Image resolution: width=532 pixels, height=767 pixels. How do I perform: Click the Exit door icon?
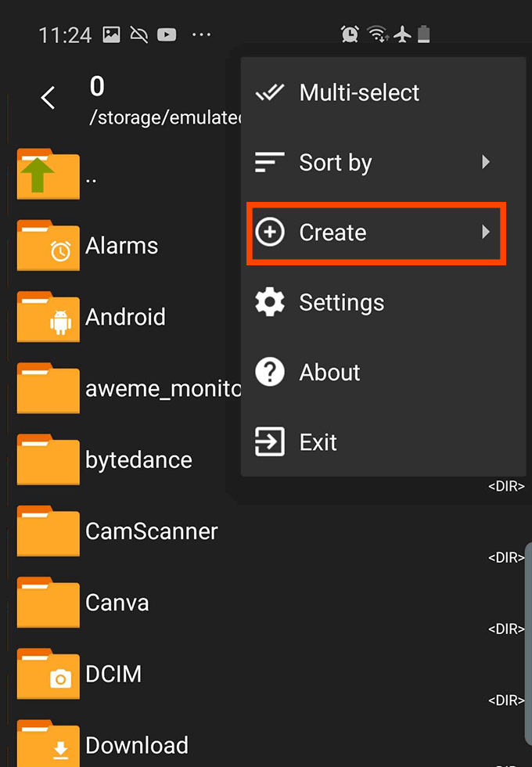click(269, 441)
